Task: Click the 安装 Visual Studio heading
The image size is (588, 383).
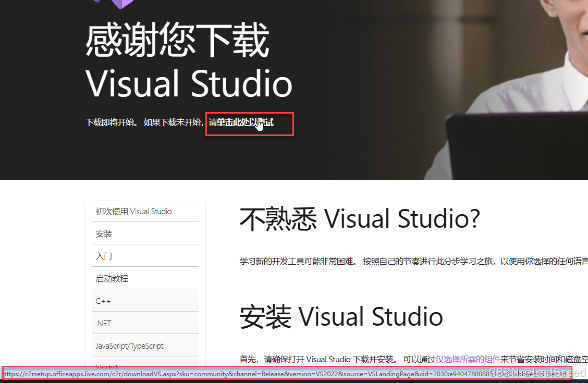Action: [341, 317]
